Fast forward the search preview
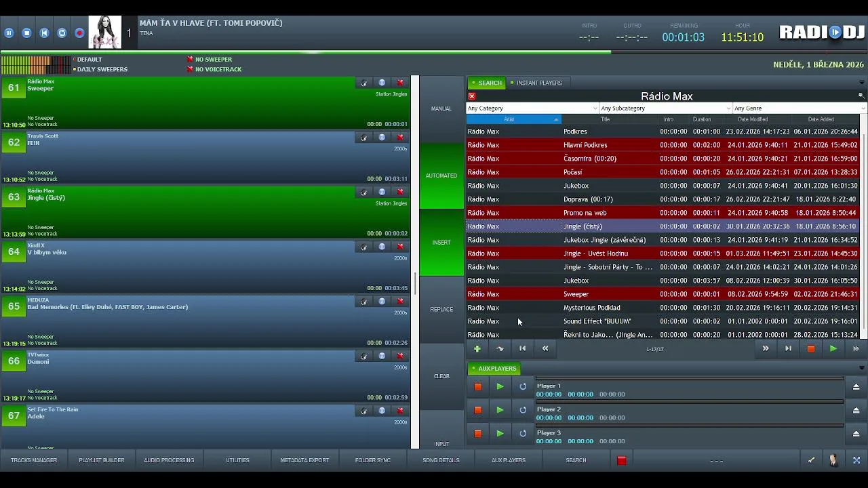 (x=856, y=348)
